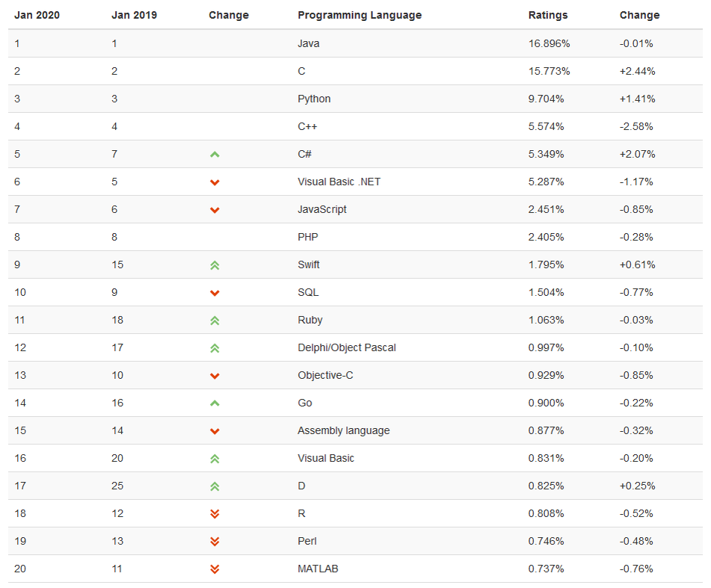Click the double red arrow beside Perl

(x=215, y=542)
